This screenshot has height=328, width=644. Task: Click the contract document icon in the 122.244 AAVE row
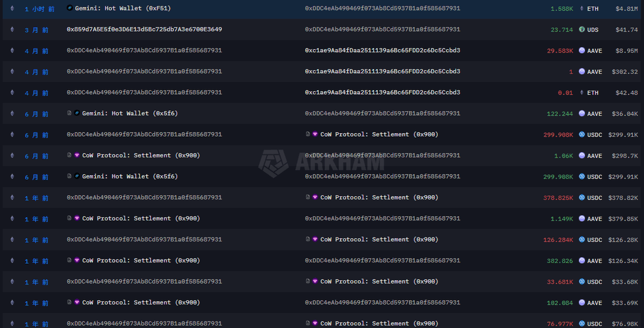[69, 114]
